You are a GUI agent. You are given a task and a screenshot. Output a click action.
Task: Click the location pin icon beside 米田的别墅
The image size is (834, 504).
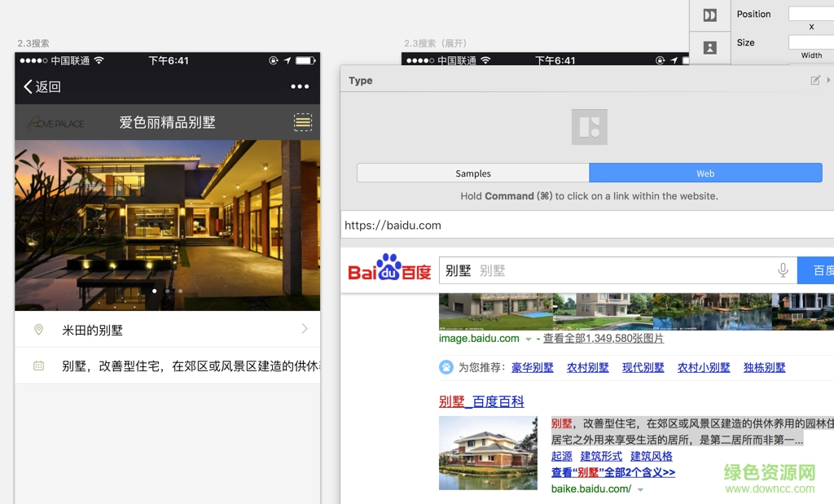coord(38,330)
